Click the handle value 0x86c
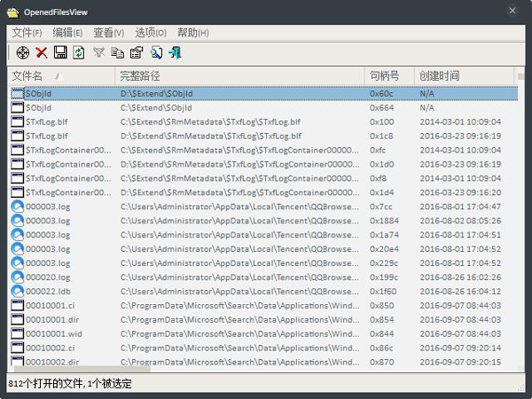532x399 pixels. click(x=381, y=348)
